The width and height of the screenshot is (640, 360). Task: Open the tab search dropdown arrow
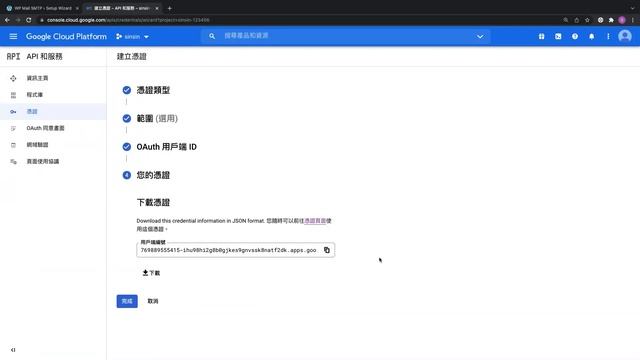632,8
